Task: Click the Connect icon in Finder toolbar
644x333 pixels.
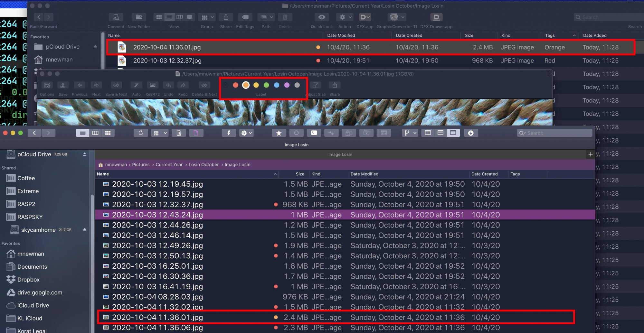Action: coord(116,17)
